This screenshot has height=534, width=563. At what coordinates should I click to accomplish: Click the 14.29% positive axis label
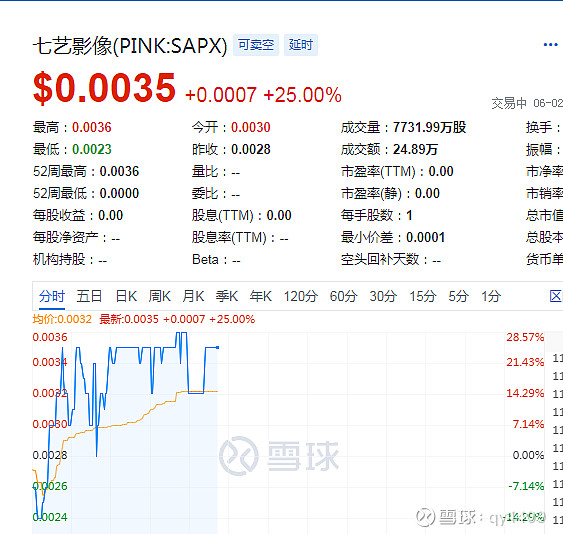[x=525, y=393]
